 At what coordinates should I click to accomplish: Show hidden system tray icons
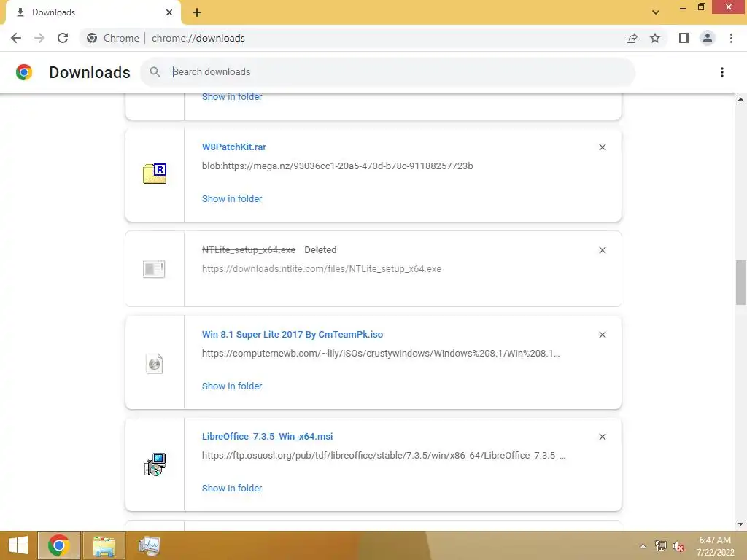(x=643, y=546)
